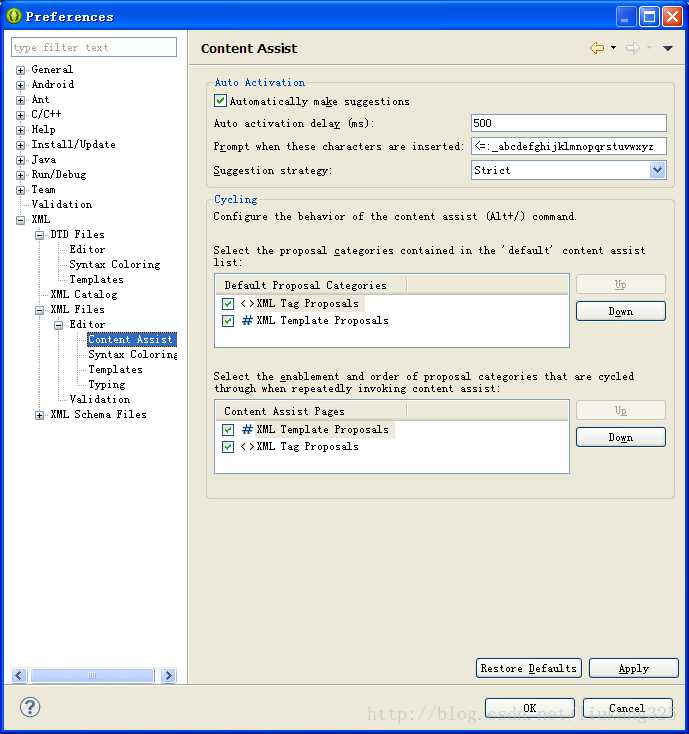Click the Content Assist Pages column header
The width and height of the screenshot is (689, 734).
(x=311, y=411)
